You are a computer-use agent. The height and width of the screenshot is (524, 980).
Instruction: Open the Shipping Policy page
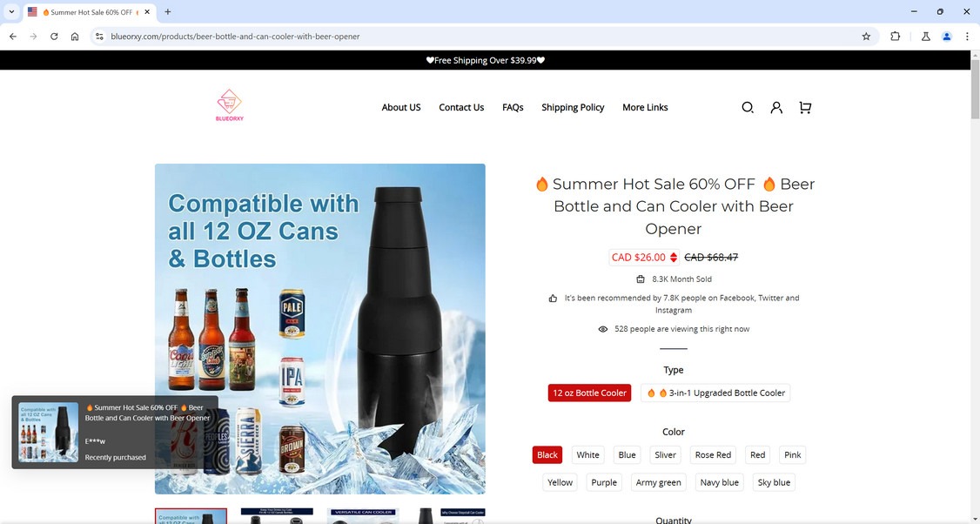(573, 108)
